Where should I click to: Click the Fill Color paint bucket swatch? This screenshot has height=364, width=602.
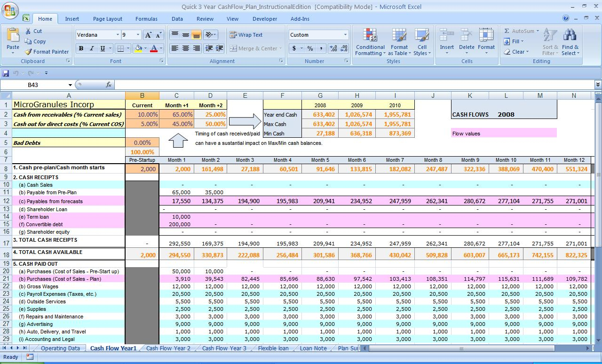[x=138, y=48]
